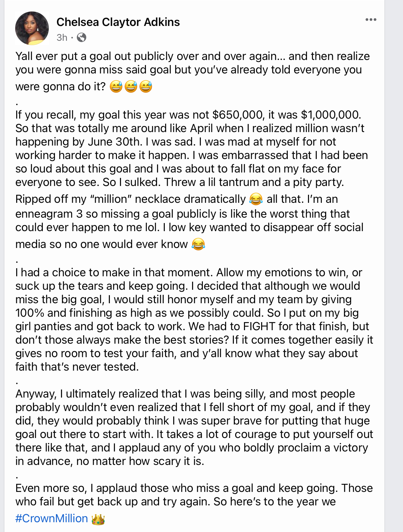Image resolution: width=403 pixels, height=532 pixels.
Task: Click the crown emoji after #CrownMillion
Action: pos(98,519)
